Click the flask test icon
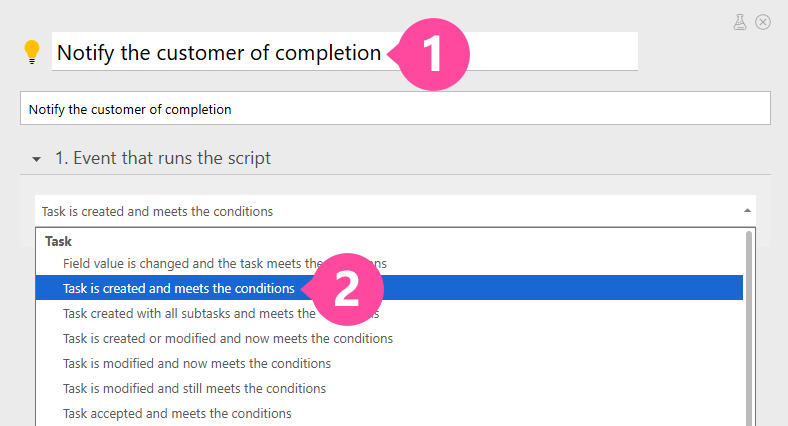 (740, 21)
